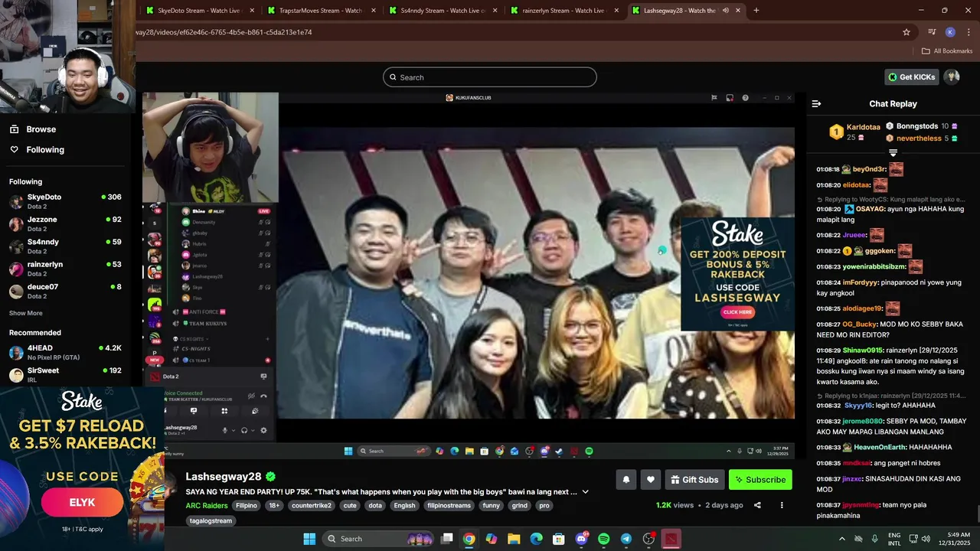Subscribe to Lashsegway28

[x=760, y=480]
